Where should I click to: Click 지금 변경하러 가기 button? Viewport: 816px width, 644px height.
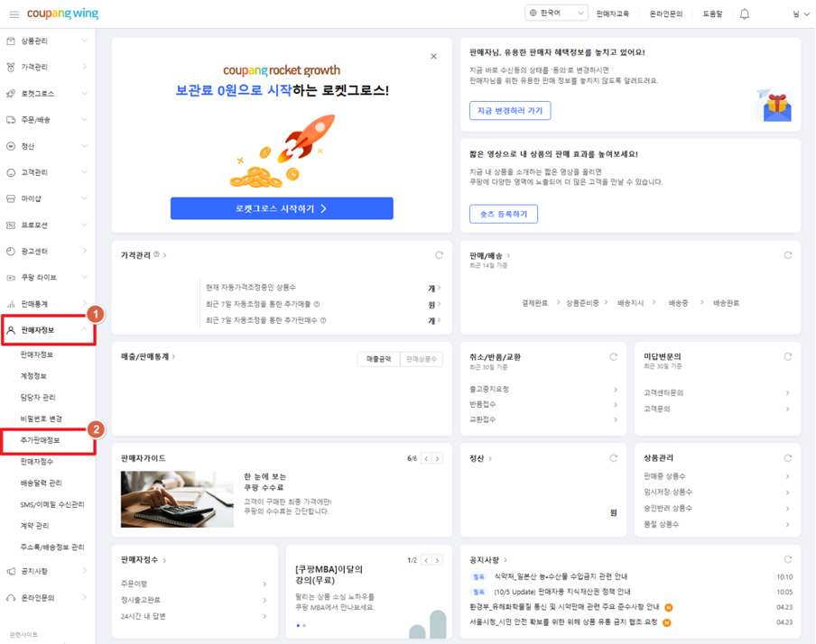pyautogui.click(x=510, y=110)
